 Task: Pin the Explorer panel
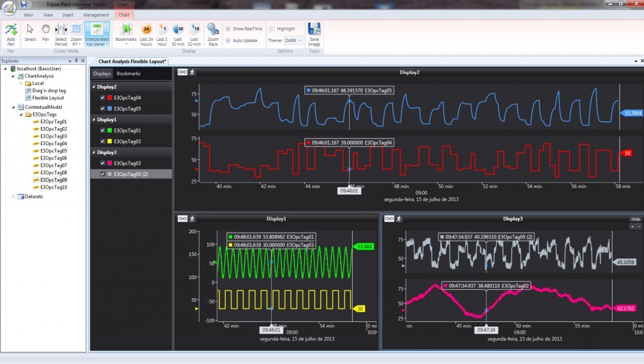[x=76, y=61]
